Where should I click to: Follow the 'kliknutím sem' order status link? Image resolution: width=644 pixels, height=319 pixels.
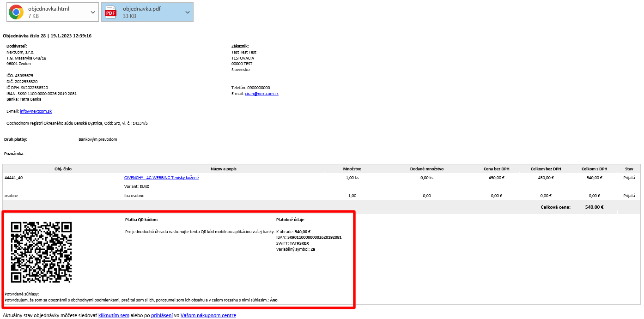(114, 316)
